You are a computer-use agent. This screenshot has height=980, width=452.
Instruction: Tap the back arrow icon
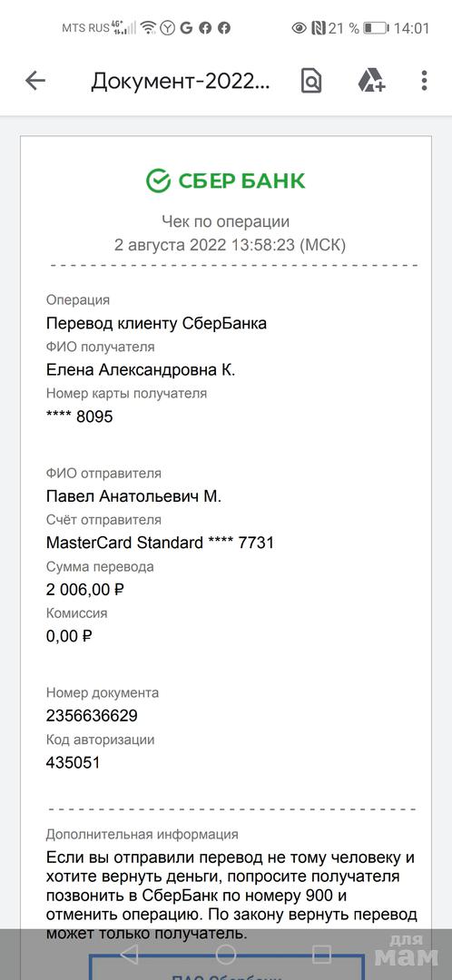35,81
